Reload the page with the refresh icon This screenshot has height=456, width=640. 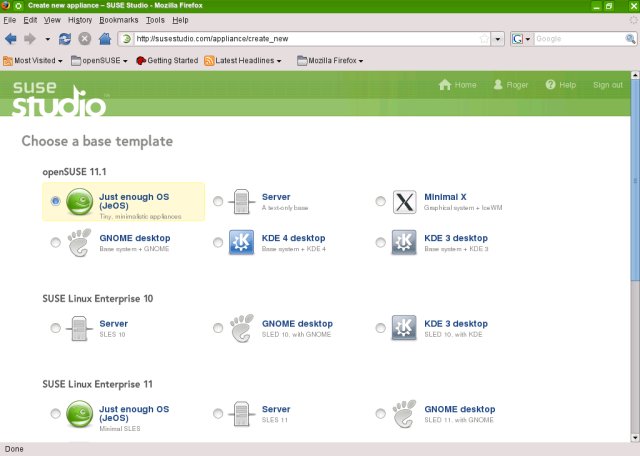64,39
